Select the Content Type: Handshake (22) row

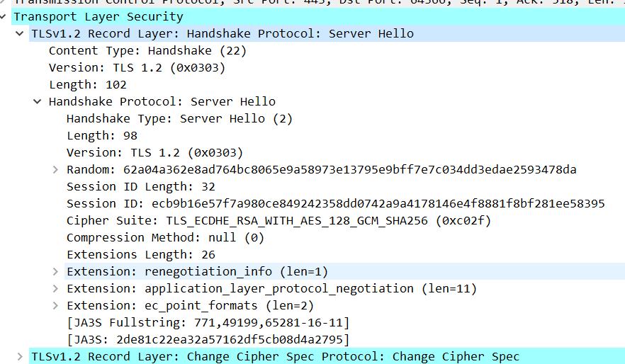147,50
